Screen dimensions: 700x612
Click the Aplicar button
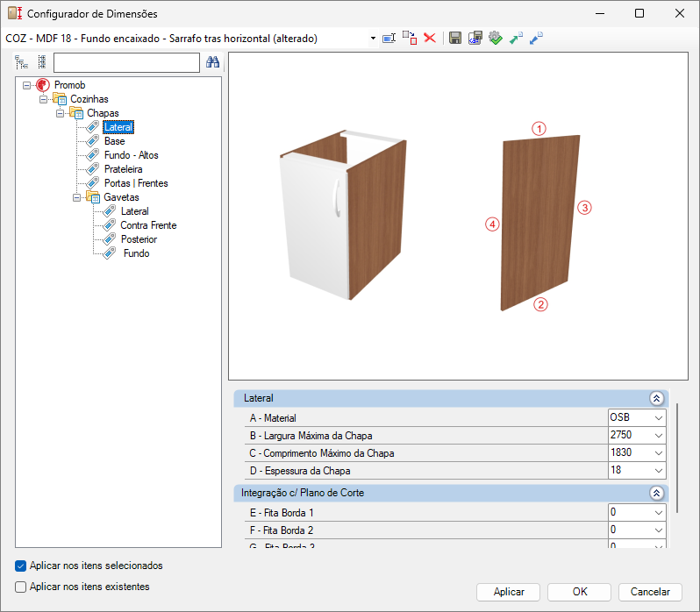coord(509,592)
